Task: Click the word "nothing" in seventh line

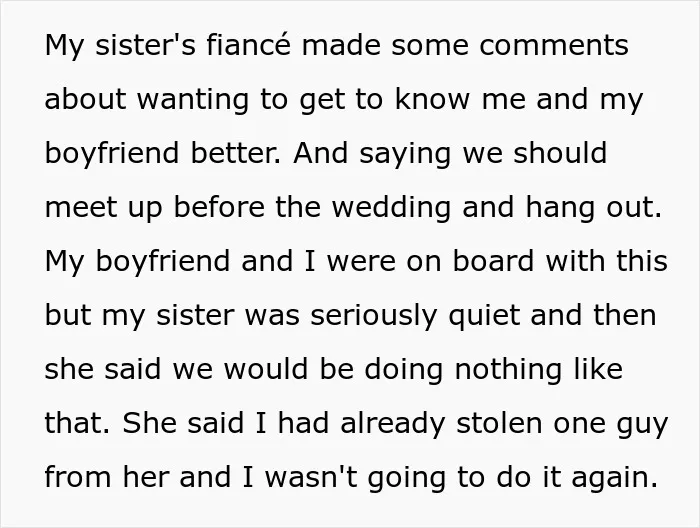Action: 508,370
